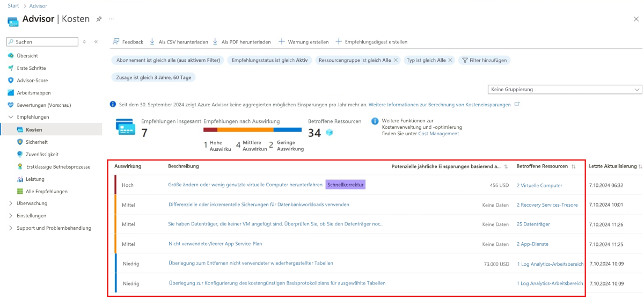Click Filter hinzufügen

(x=485, y=61)
